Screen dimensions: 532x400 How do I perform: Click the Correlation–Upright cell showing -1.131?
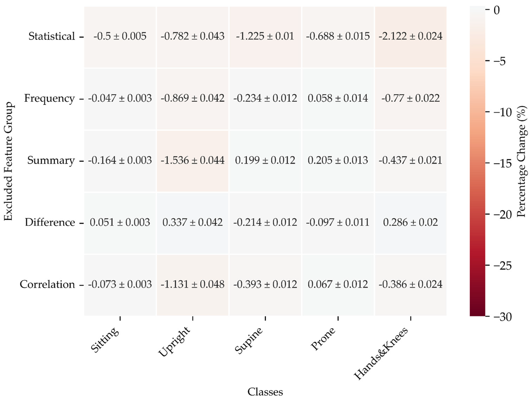192,285
